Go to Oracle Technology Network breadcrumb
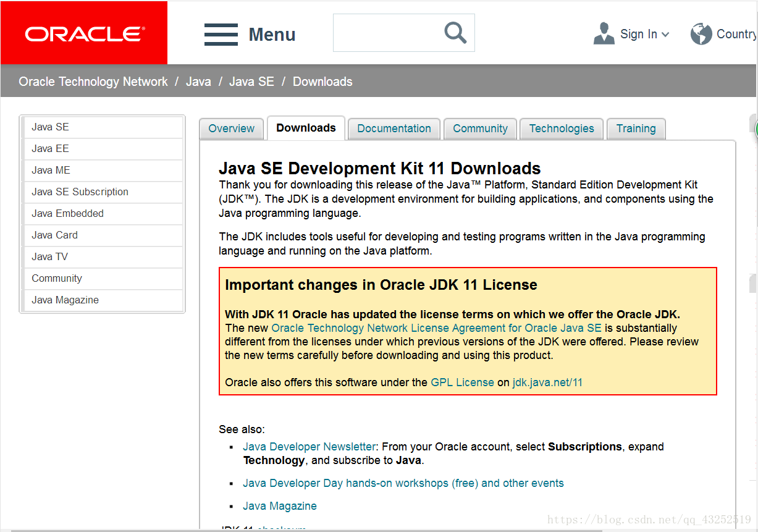 (x=93, y=82)
